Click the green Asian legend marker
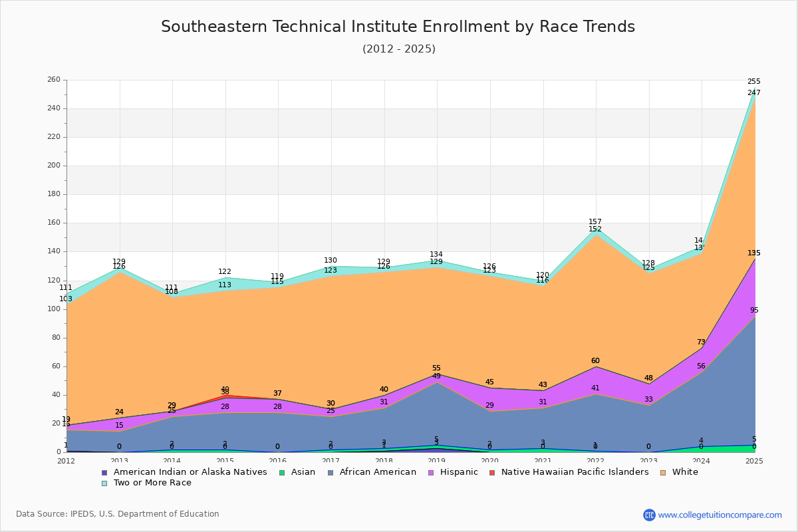The height and width of the screenshot is (532, 798). point(281,472)
